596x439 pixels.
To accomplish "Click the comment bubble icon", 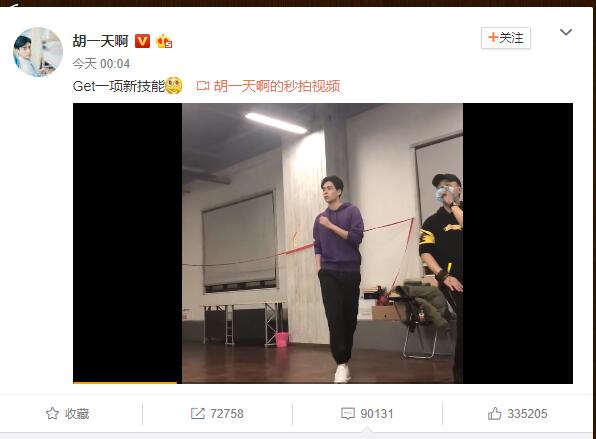I will click(348, 414).
